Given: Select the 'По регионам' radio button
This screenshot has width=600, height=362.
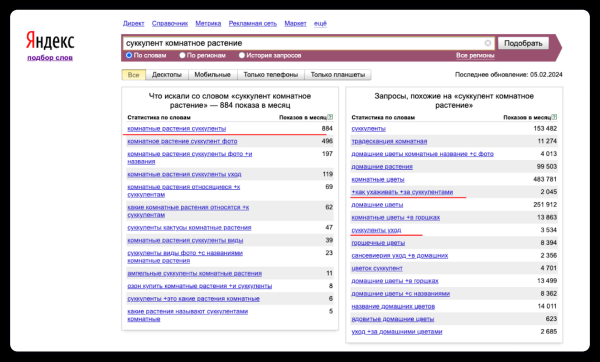Looking at the screenshot, I should pyautogui.click(x=183, y=55).
